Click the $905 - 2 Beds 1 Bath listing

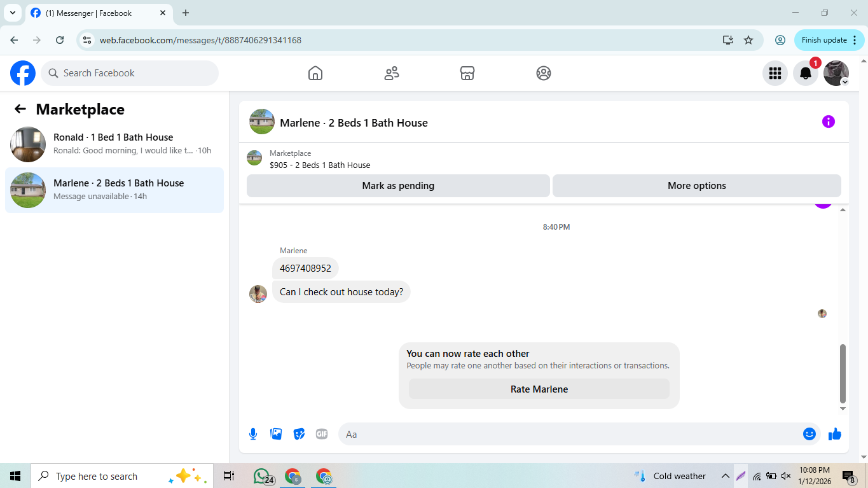(x=320, y=165)
